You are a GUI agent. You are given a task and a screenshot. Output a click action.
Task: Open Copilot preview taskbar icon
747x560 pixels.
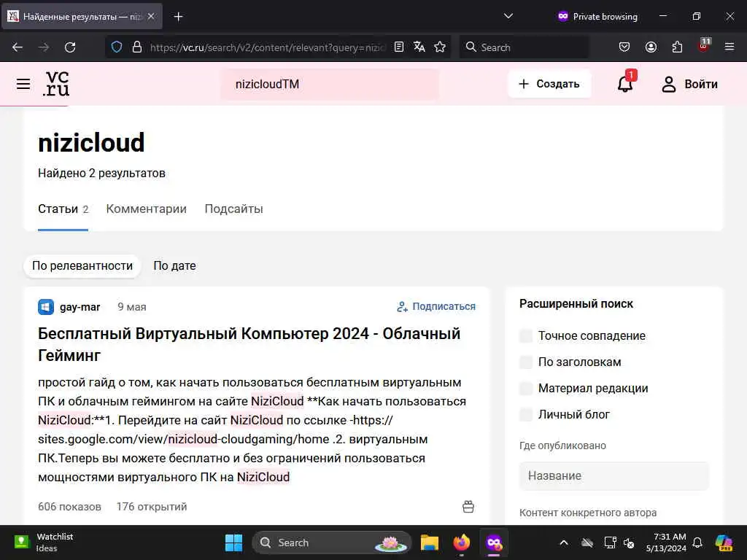click(x=724, y=542)
